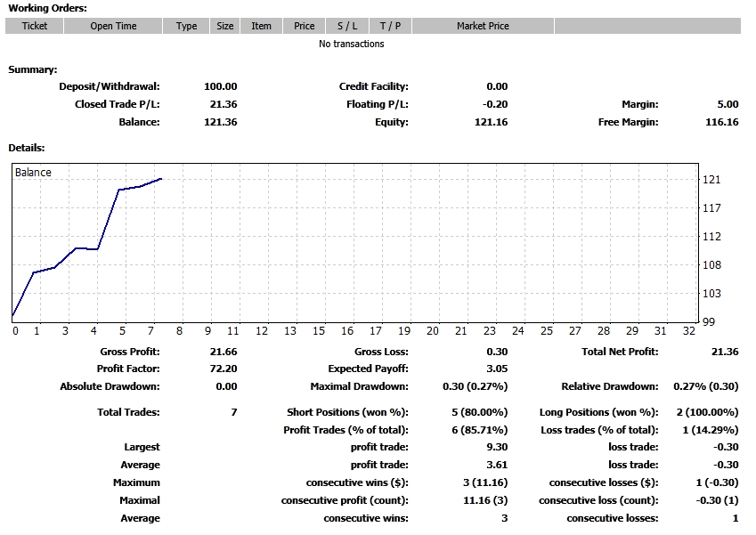Click the Open Time column header
The height and width of the screenshot is (535, 756).
pyautogui.click(x=113, y=26)
